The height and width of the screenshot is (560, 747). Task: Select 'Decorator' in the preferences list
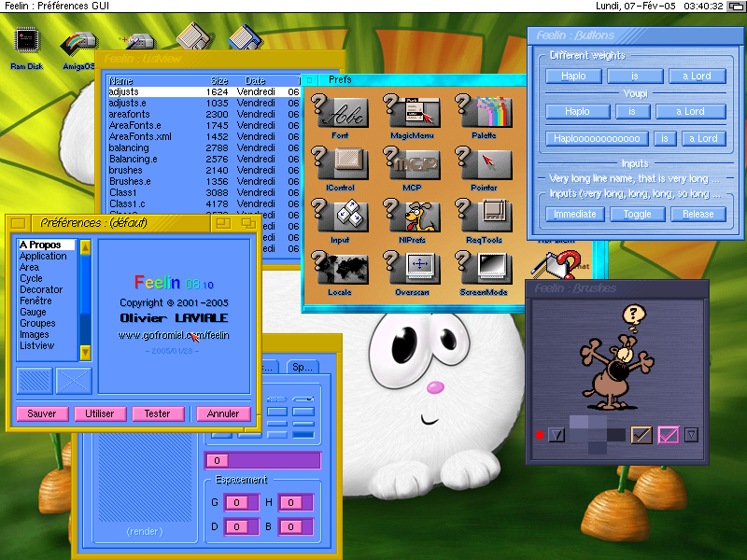(x=47, y=289)
